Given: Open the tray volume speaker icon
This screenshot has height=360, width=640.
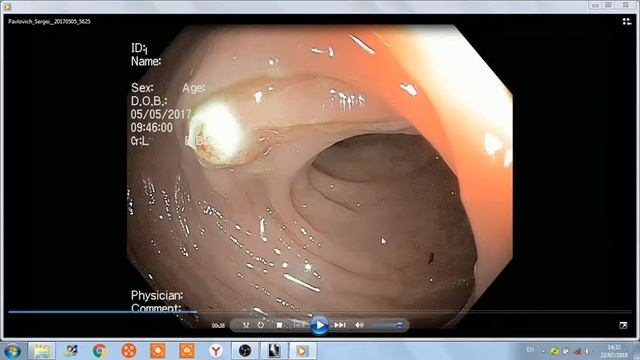Looking at the screenshot, I should pos(588,351).
